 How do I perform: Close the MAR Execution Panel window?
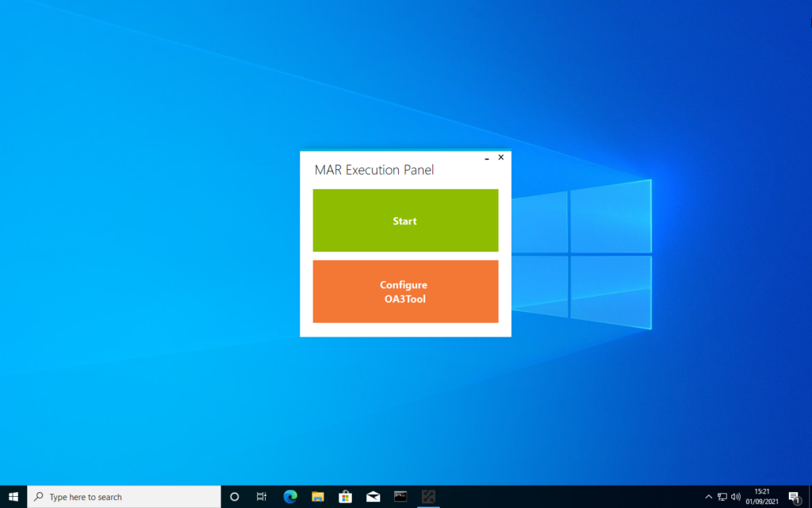click(501, 157)
